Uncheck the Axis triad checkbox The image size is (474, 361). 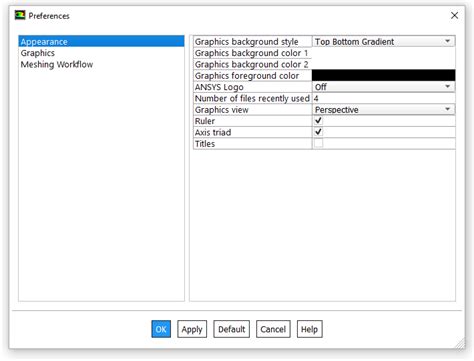318,132
